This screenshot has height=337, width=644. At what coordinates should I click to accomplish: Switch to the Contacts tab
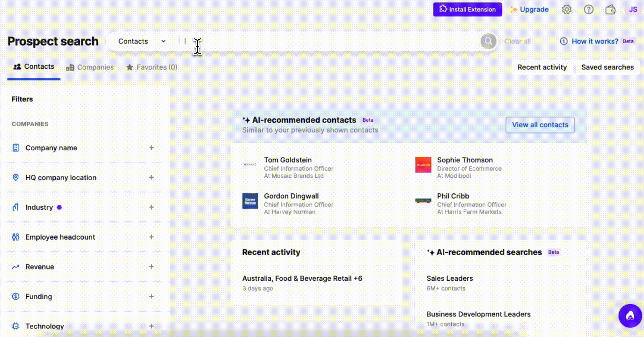(x=34, y=66)
